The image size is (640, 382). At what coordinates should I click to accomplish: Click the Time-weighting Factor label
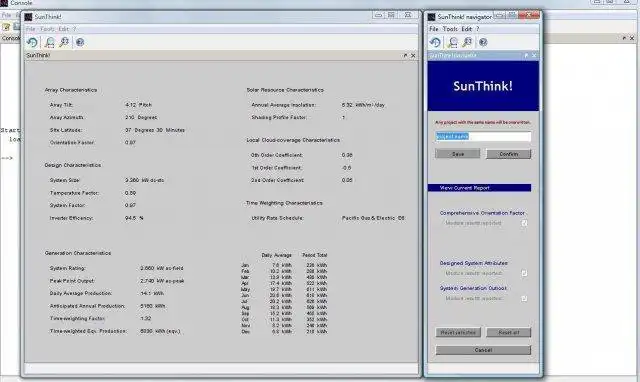coord(77,318)
